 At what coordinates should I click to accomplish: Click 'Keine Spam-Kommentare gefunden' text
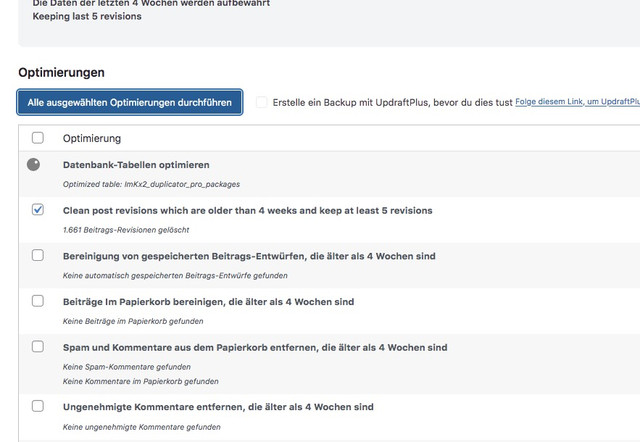[127, 367]
